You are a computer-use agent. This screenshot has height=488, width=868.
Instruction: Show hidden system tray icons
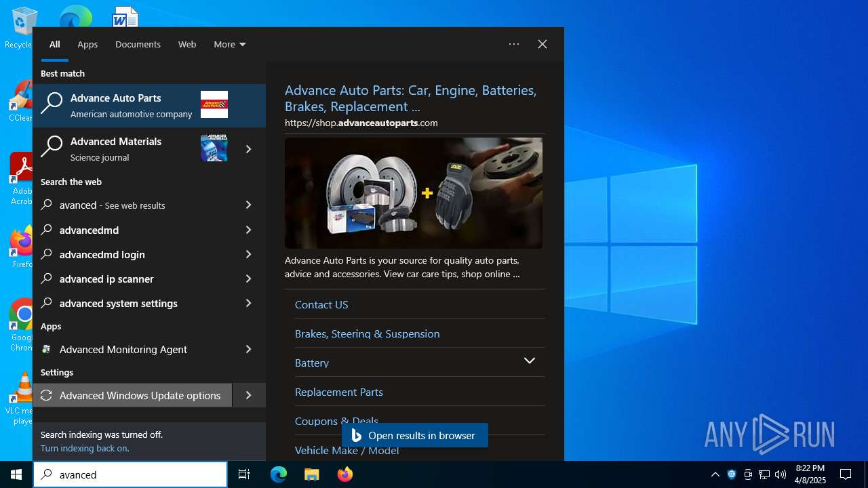click(715, 474)
